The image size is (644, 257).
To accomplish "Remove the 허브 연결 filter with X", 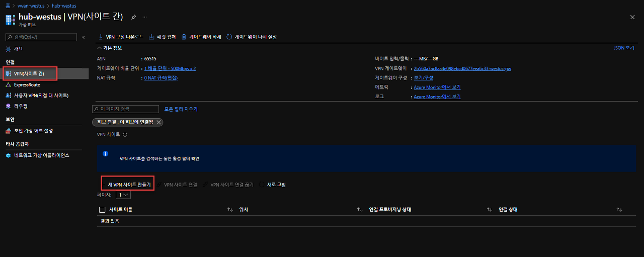I will (x=159, y=122).
